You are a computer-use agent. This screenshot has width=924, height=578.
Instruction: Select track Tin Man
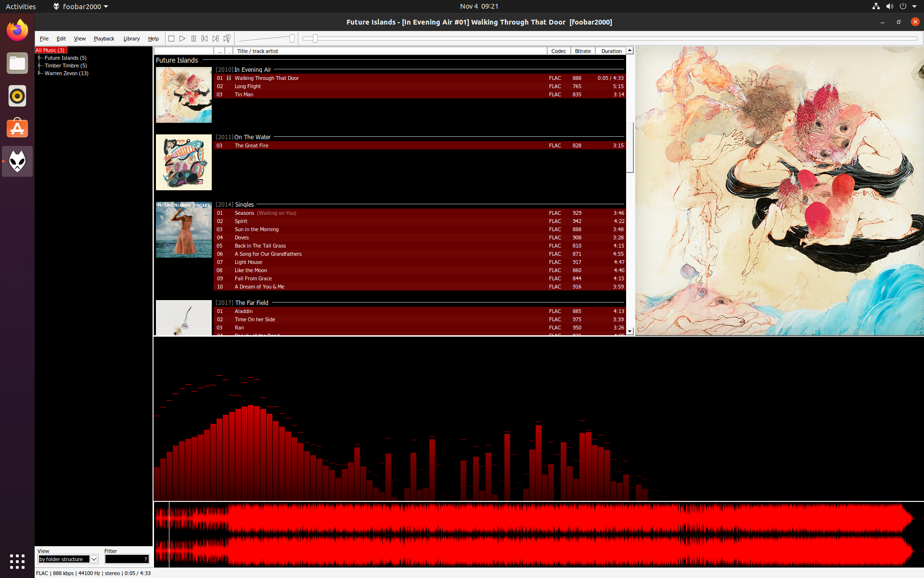tap(420, 94)
